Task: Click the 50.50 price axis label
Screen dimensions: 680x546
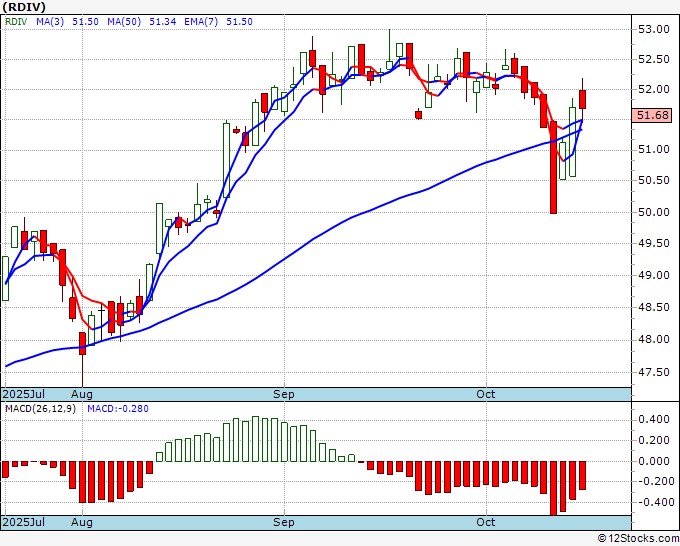Action: 654,180
